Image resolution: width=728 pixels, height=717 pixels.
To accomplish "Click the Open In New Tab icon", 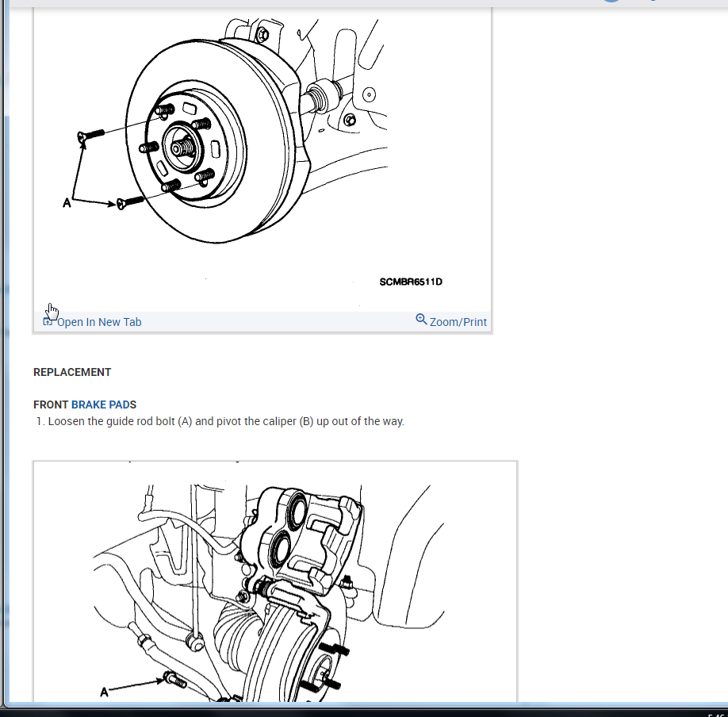I will pyautogui.click(x=47, y=321).
